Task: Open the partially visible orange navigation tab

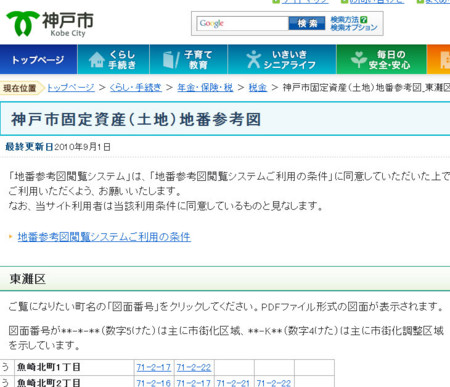Action: (438, 59)
